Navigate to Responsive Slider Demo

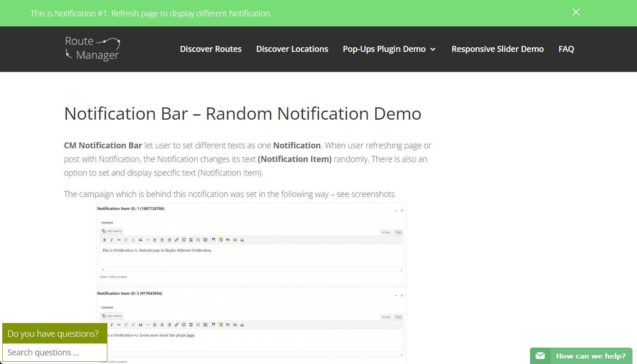(x=498, y=49)
